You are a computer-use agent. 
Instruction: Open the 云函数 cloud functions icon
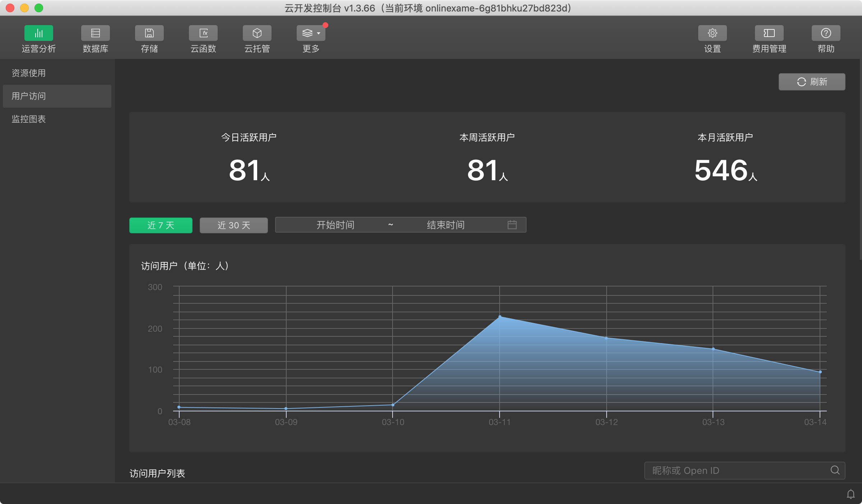[203, 33]
